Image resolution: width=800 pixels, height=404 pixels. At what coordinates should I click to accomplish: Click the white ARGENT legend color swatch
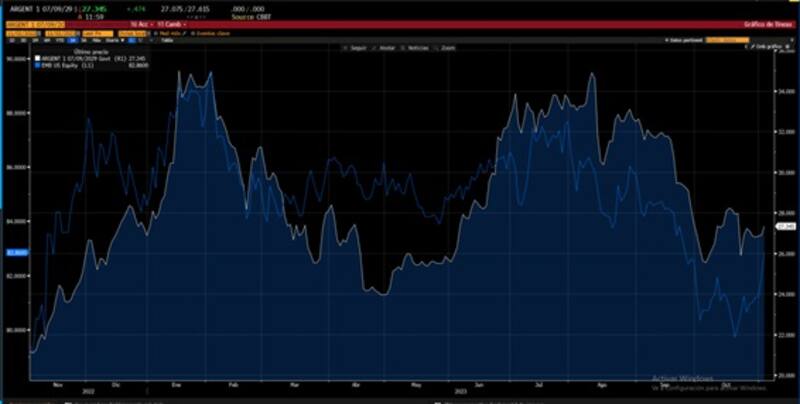(x=38, y=59)
